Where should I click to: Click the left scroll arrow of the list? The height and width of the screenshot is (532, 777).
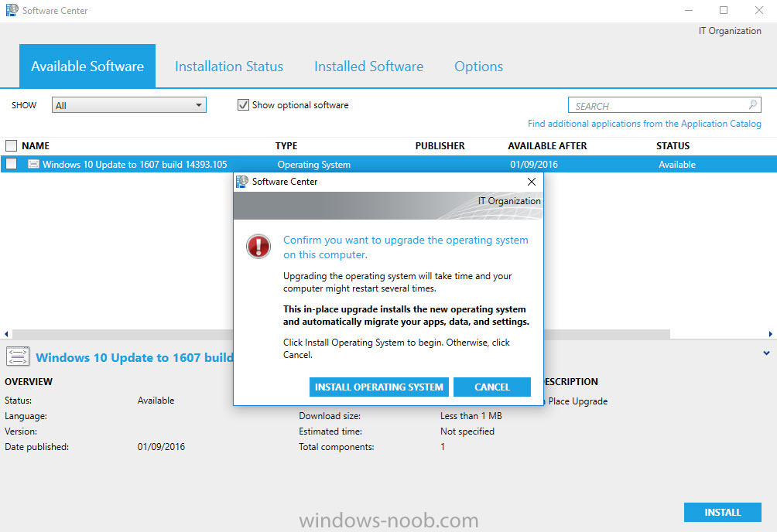click(x=6, y=334)
